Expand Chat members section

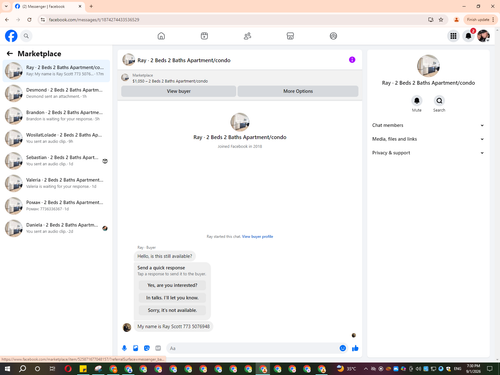(x=428, y=125)
